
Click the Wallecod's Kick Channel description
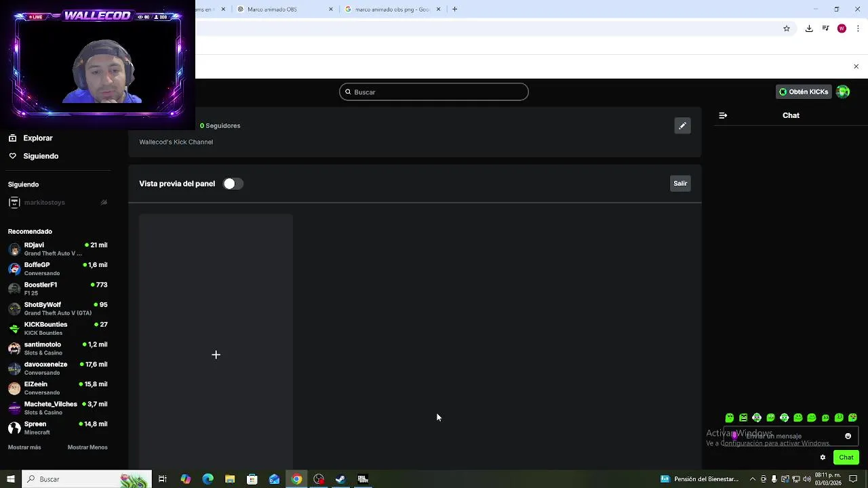[176, 142]
